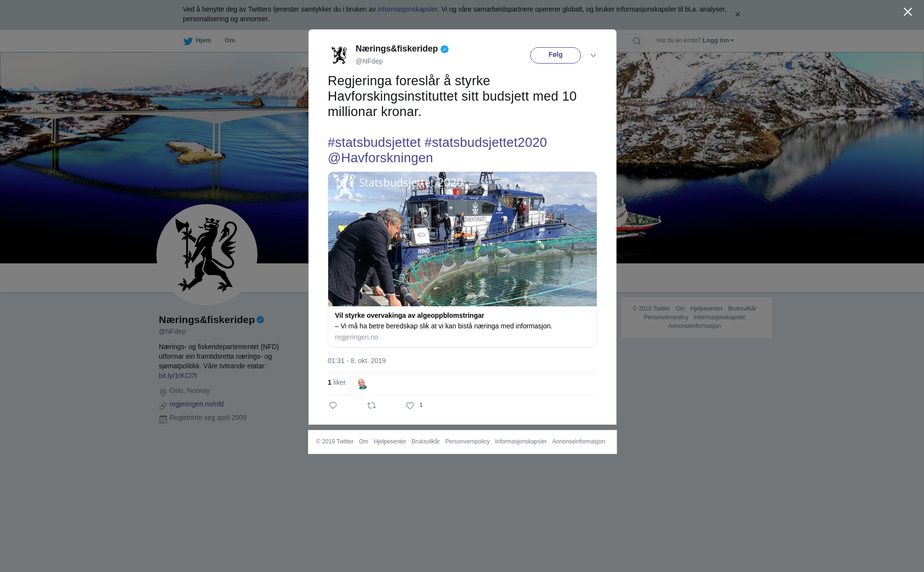Like the tweet with the heart icon
Viewport: 924px width, 572px height.
[410, 405]
